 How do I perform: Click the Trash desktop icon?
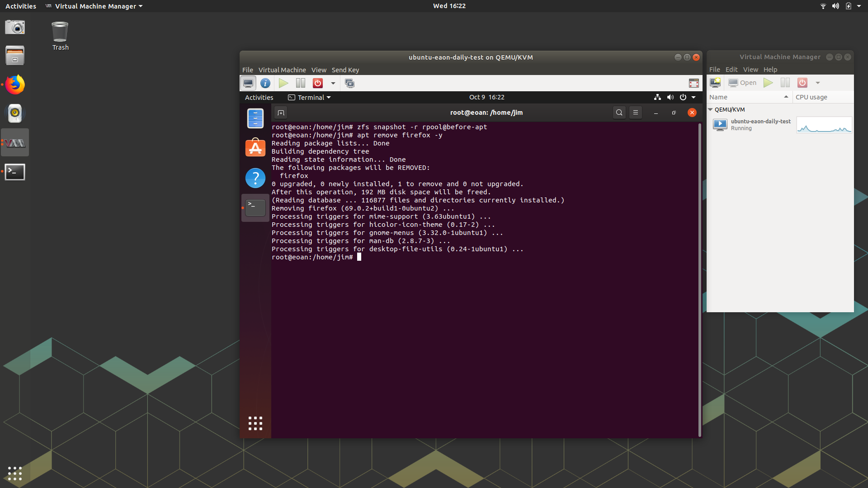point(60,36)
